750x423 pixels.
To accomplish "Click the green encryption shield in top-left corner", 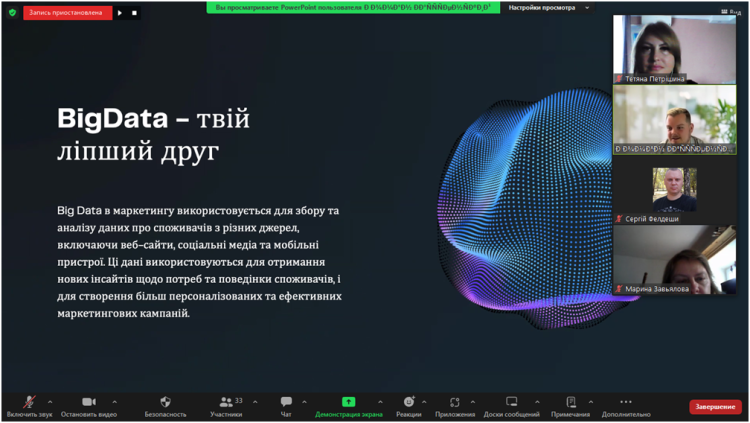I will tap(12, 13).
